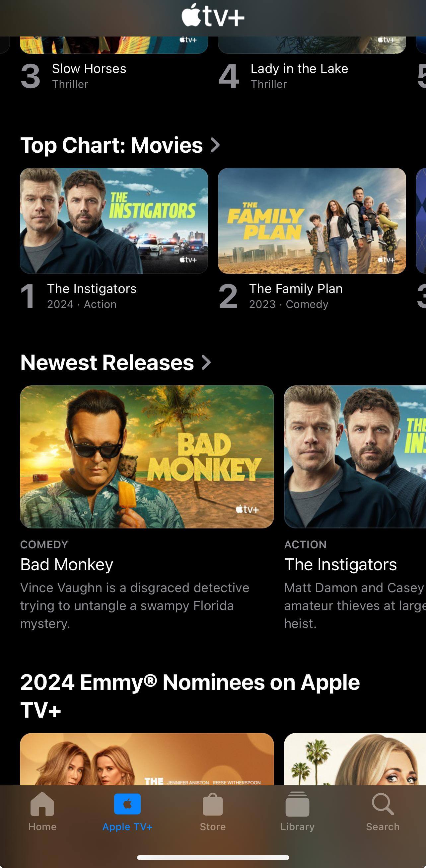Open the Store bag icon
426x868 pixels.
pos(212,804)
